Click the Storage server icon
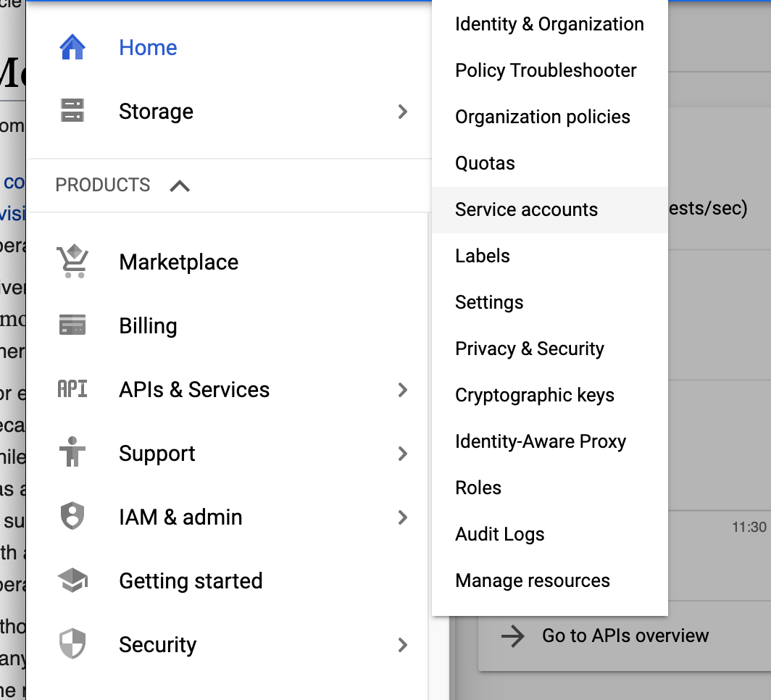The width and height of the screenshot is (771, 700). (72, 110)
